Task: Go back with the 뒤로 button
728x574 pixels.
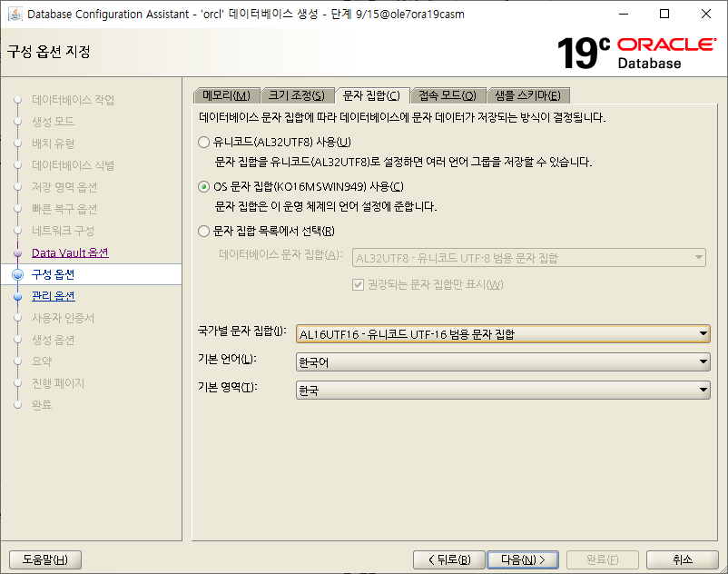Action: tap(449, 559)
